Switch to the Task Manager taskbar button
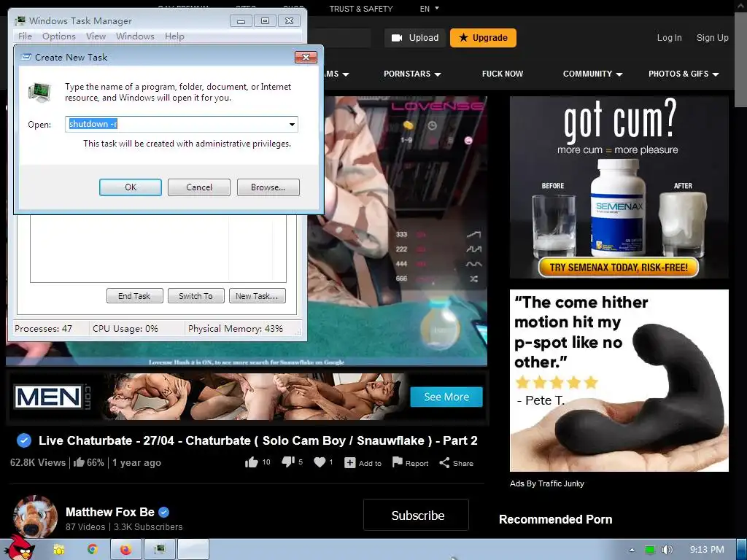Screen dimensions: 747x560 (160, 550)
